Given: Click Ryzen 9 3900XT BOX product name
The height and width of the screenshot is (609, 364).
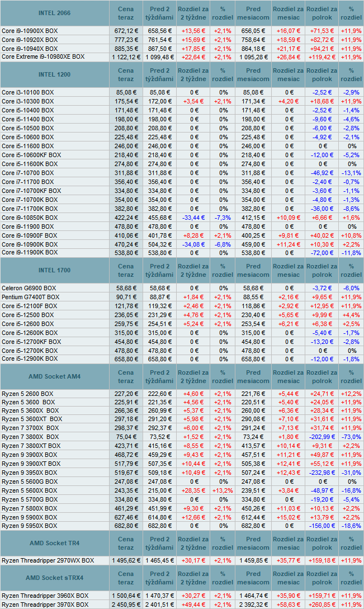Looking at the screenshot, I should pos(31,464).
